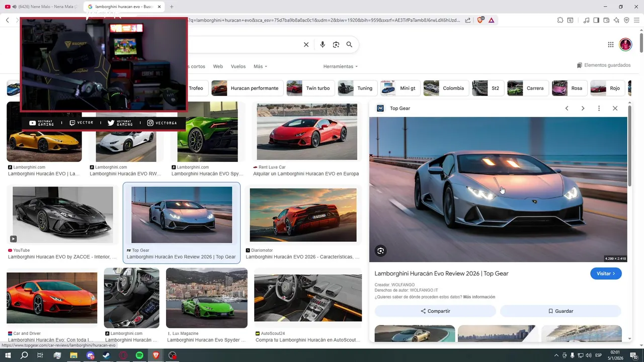644x362 pixels.
Task: Click Brave Rewards triangle icon
Action: [x=491, y=20]
